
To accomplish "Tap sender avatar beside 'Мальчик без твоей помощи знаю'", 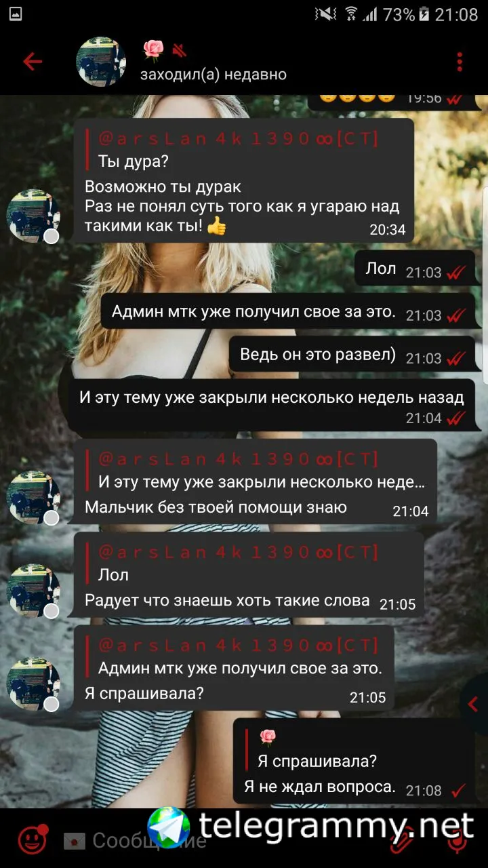I will (x=33, y=497).
